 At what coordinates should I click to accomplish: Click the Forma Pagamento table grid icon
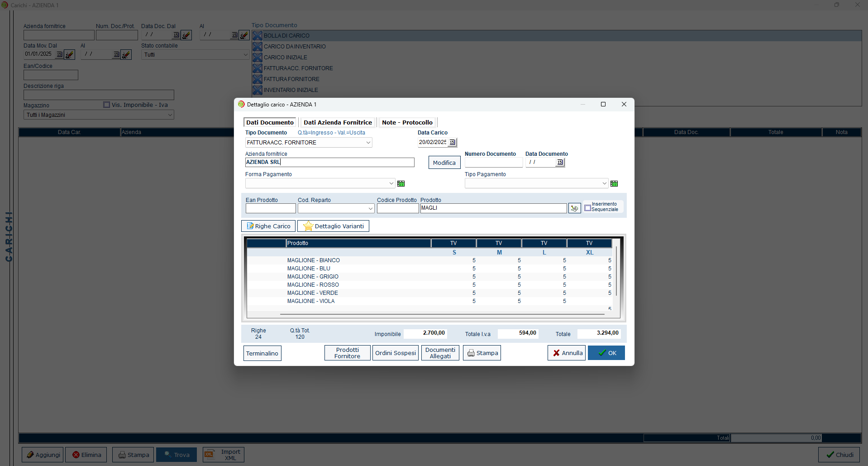pyautogui.click(x=401, y=183)
